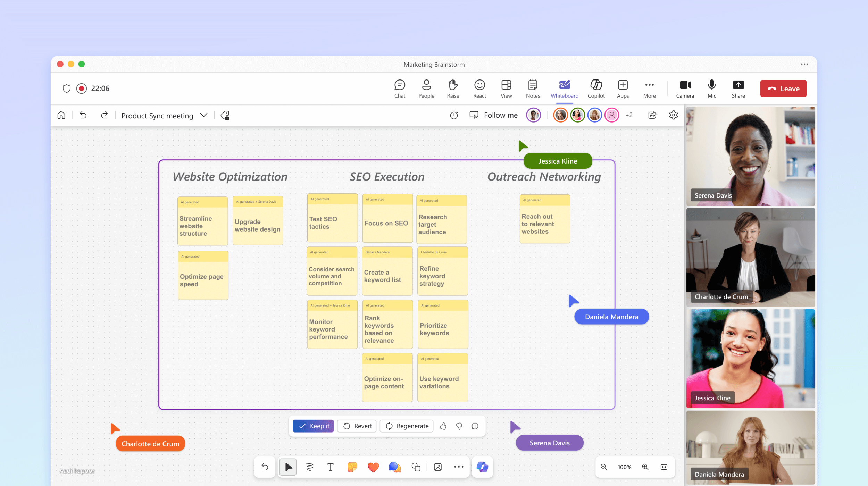868x486 pixels.
Task: Toggle the Camera on/off
Action: (684, 88)
